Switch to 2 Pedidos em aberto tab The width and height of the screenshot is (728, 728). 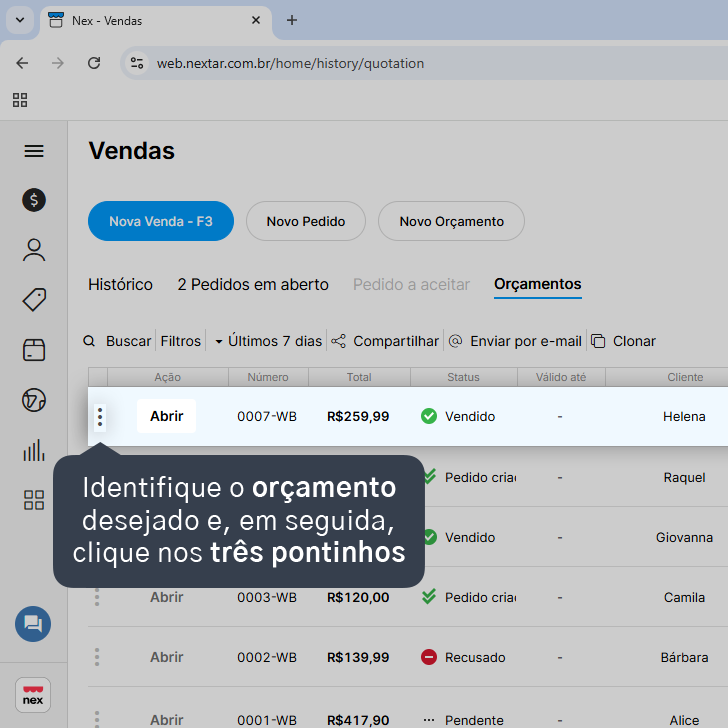click(253, 284)
